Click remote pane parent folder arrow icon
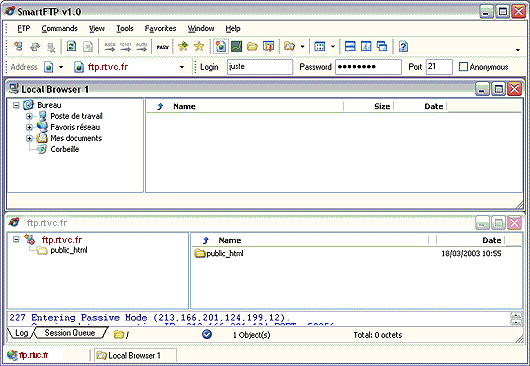The height and width of the screenshot is (366, 530). (x=205, y=241)
